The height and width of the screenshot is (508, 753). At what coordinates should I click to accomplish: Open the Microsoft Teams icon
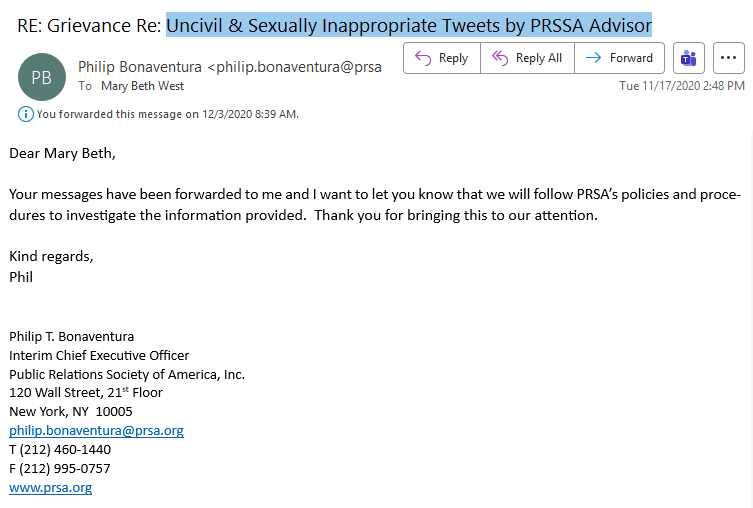[688, 58]
